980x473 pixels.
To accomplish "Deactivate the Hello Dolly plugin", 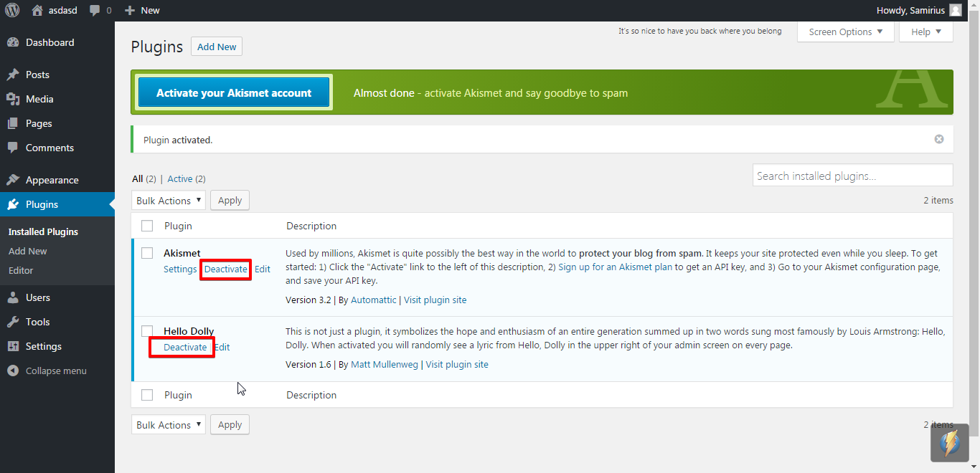I will point(185,347).
